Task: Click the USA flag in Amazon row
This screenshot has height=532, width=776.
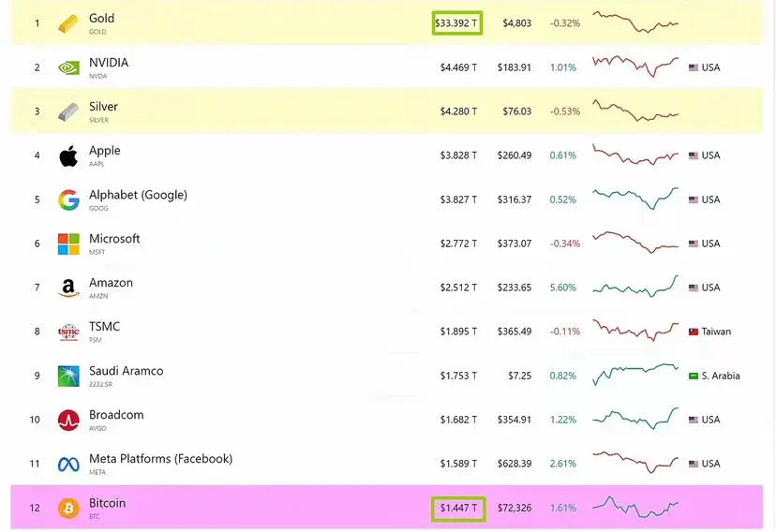Action: [x=693, y=288]
